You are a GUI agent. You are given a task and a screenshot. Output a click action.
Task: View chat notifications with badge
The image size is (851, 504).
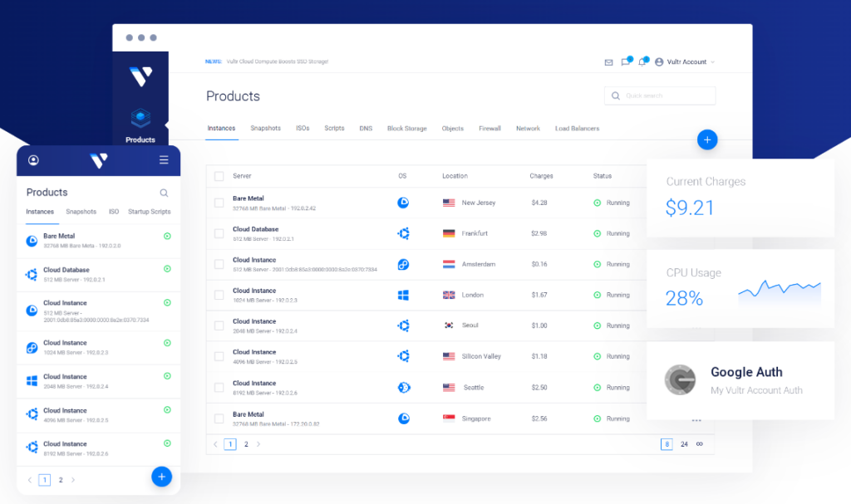625,61
